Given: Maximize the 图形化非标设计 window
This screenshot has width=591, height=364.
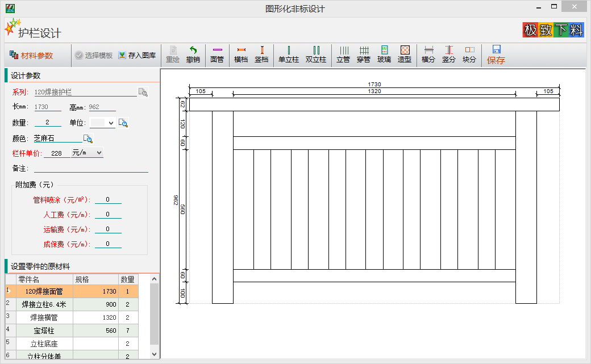Looking at the screenshot, I should [x=553, y=7].
